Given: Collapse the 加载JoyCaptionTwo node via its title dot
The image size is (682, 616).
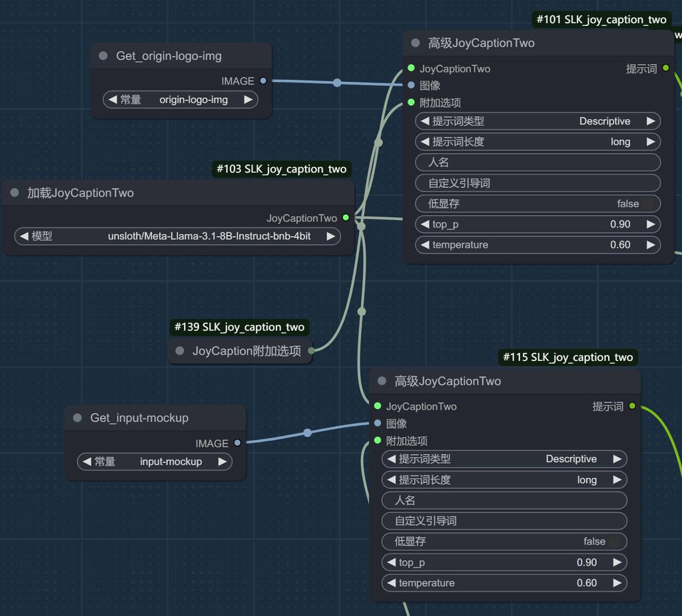Looking at the screenshot, I should click(14, 193).
